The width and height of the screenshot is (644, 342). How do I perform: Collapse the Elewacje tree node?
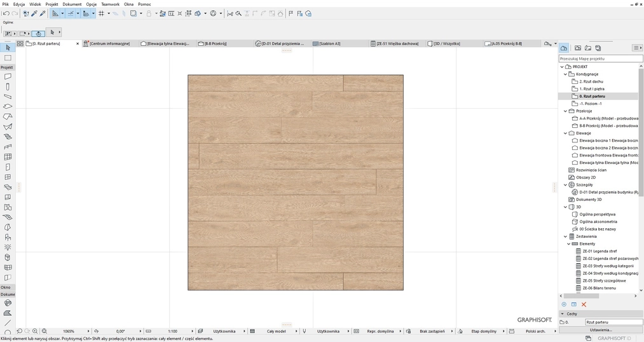(x=565, y=133)
